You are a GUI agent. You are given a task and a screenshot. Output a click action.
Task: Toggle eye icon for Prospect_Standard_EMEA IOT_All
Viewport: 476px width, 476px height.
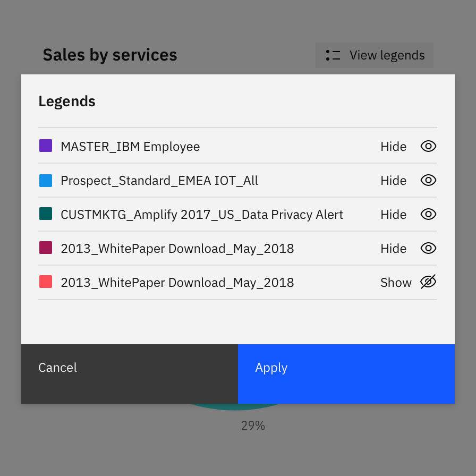pos(428,180)
